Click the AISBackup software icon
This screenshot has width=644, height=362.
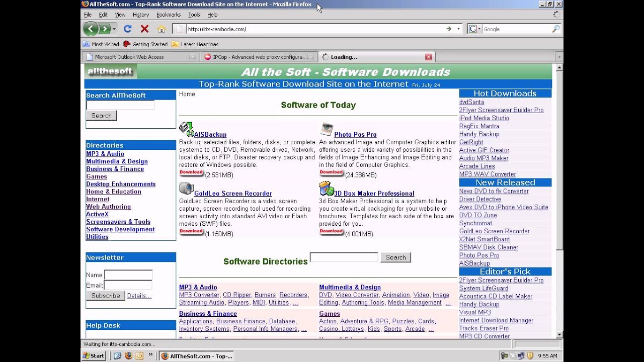(x=186, y=129)
